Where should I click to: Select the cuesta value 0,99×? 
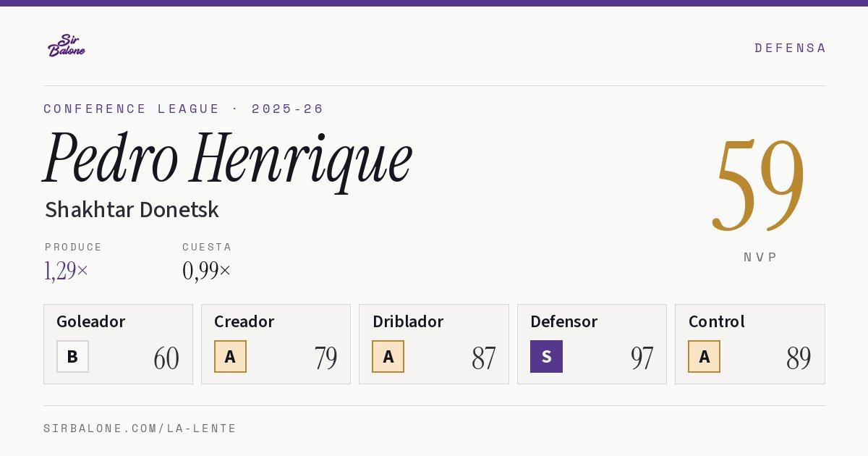[207, 271]
